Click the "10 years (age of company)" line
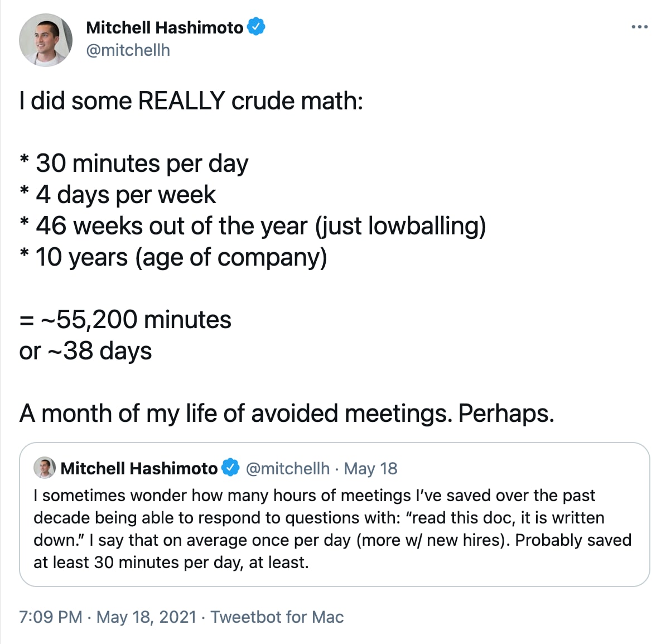The width and height of the screenshot is (666, 644). pyautogui.click(x=173, y=257)
